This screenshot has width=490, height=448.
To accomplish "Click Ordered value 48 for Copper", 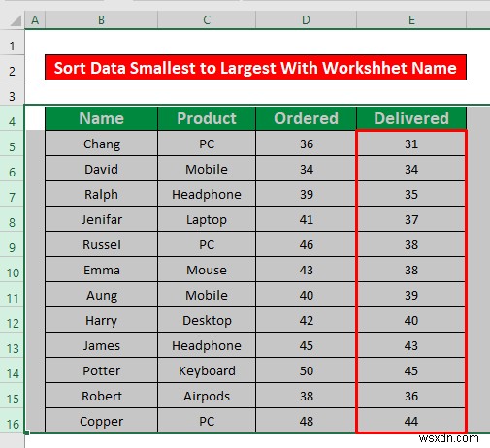I will pyautogui.click(x=306, y=421).
